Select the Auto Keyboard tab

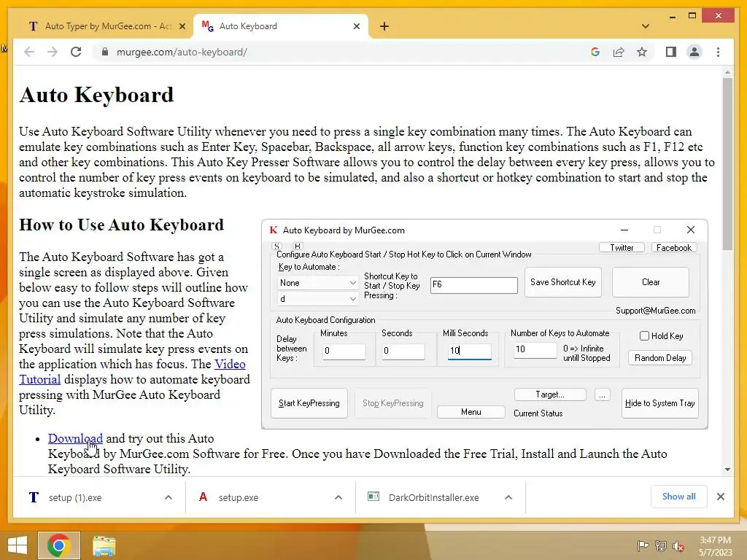[281, 26]
